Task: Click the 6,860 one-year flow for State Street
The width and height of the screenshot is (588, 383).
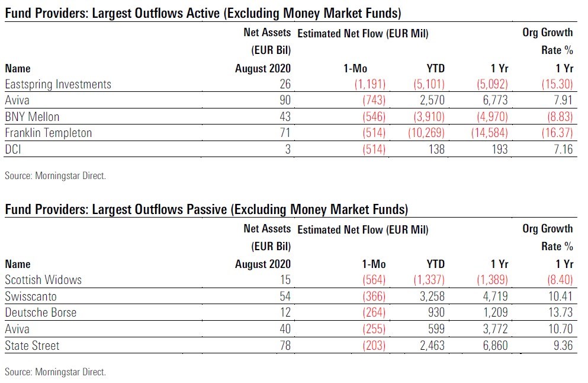Action: [x=492, y=344]
